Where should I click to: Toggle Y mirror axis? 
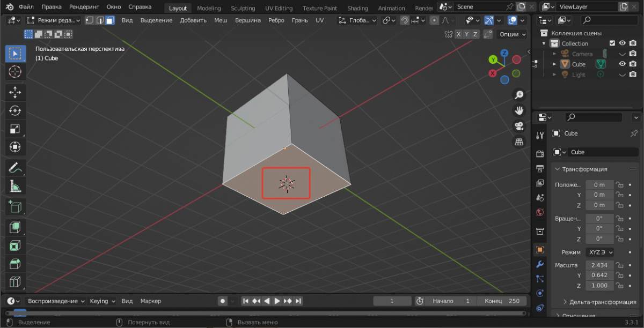pos(467,34)
